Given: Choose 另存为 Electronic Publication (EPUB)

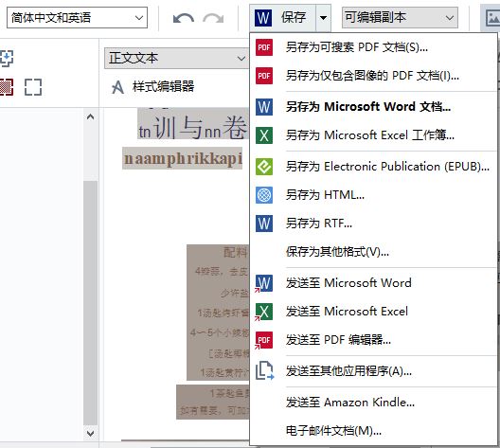Looking at the screenshot, I should 373,167.
